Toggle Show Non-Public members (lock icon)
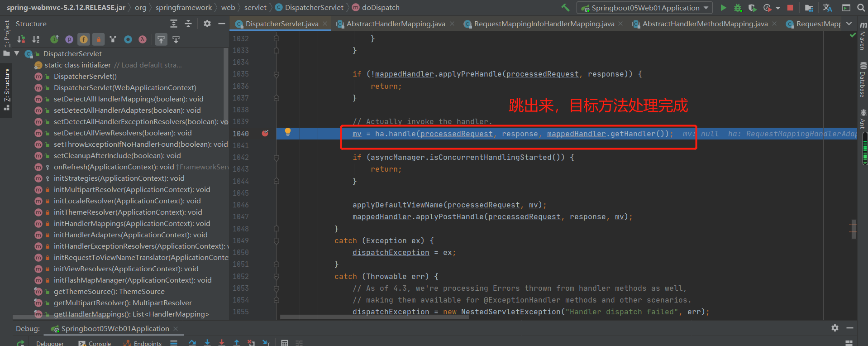This screenshot has width=868, height=346. coord(98,39)
